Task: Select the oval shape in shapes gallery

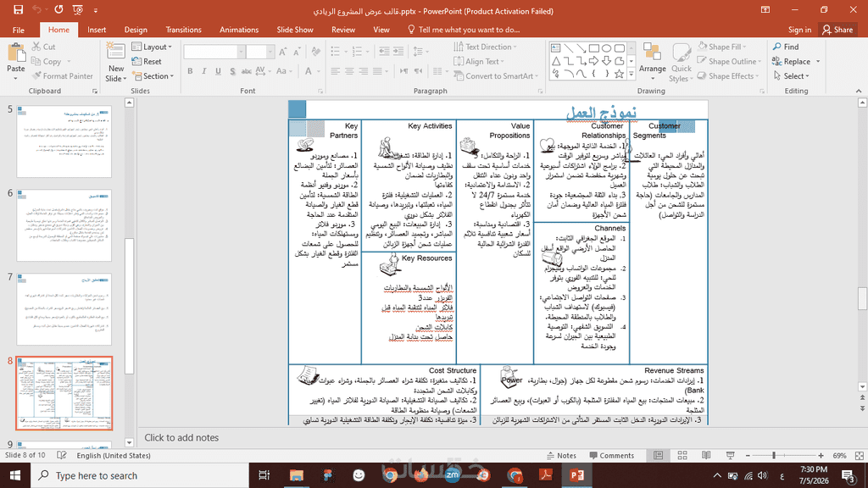Action: coord(607,48)
